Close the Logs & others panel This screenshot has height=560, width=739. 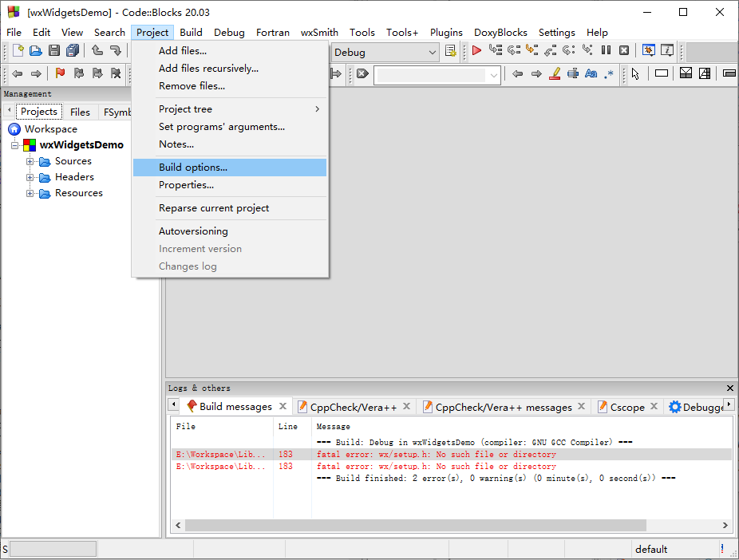tap(730, 388)
